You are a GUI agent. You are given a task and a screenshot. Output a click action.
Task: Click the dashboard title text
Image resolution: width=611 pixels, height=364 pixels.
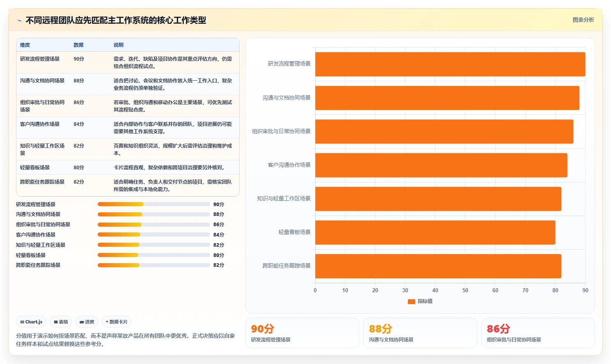click(x=116, y=20)
